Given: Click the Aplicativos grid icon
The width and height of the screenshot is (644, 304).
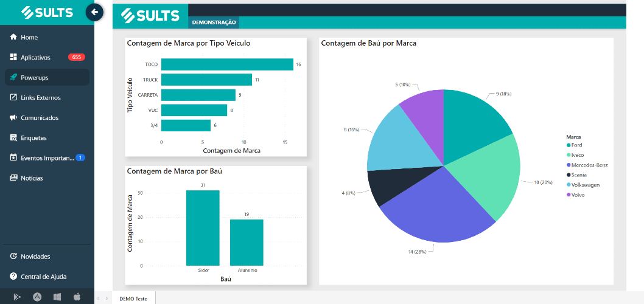Looking at the screenshot, I should 13,57.
